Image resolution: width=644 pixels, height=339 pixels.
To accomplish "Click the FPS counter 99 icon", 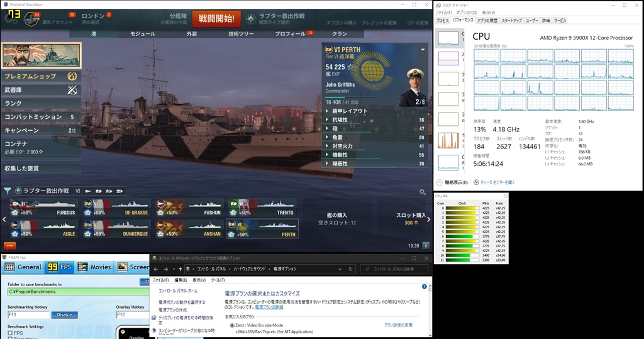I will click(53, 267).
